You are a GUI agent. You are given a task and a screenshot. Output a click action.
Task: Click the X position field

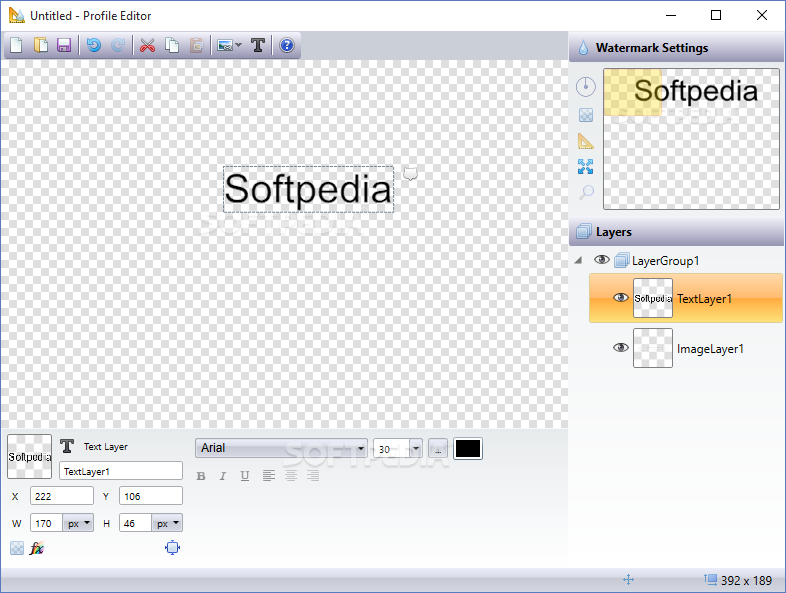pyautogui.click(x=62, y=496)
